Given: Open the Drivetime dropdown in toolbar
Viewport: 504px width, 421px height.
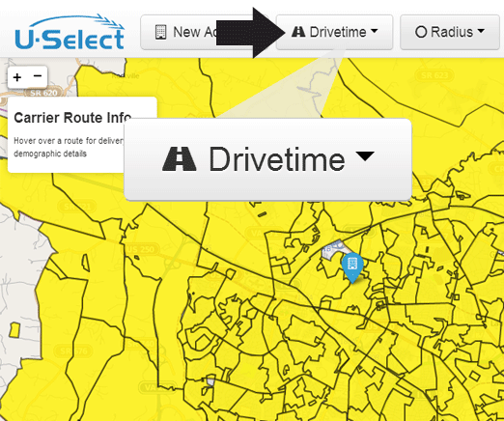Looking at the screenshot, I should (334, 32).
